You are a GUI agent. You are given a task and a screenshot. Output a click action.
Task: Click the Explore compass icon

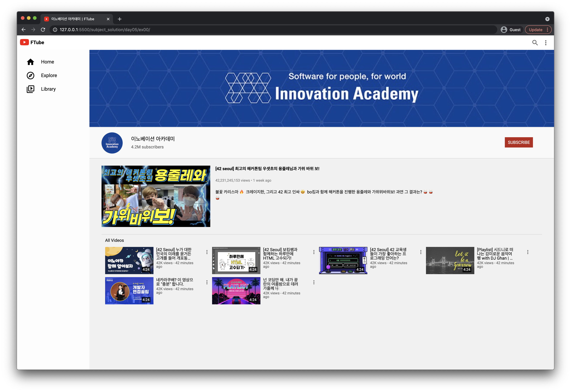31,75
